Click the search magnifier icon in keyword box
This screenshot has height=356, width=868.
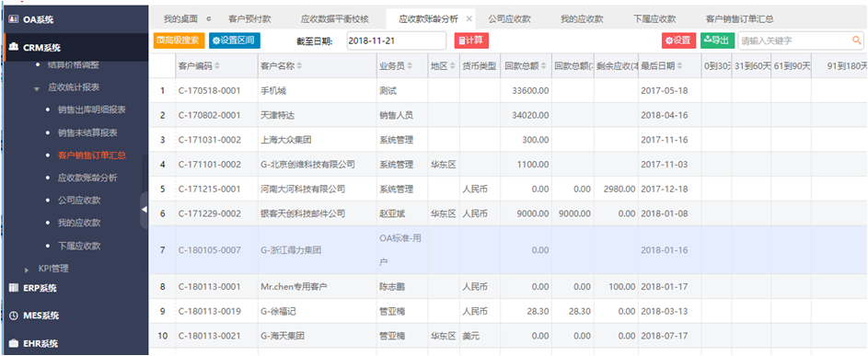pos(856,40)
